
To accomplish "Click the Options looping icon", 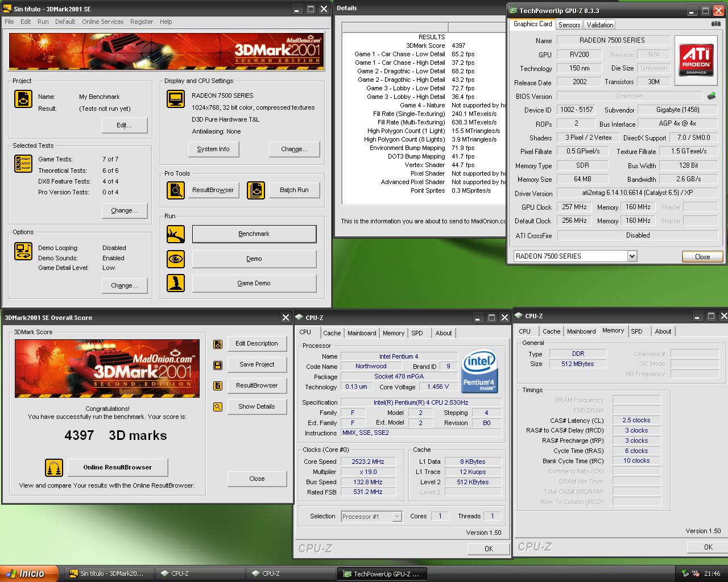I will [23, 251].
